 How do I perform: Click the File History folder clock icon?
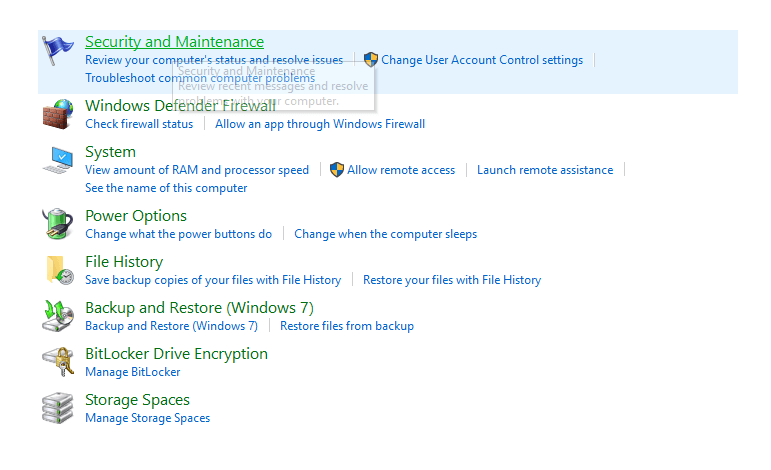point(59,270)
